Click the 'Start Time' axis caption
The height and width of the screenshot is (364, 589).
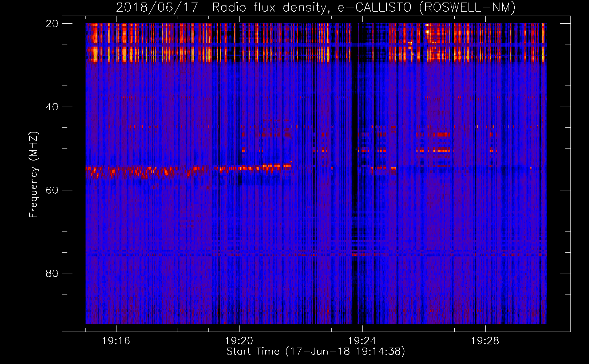click(x=316, y=352)
